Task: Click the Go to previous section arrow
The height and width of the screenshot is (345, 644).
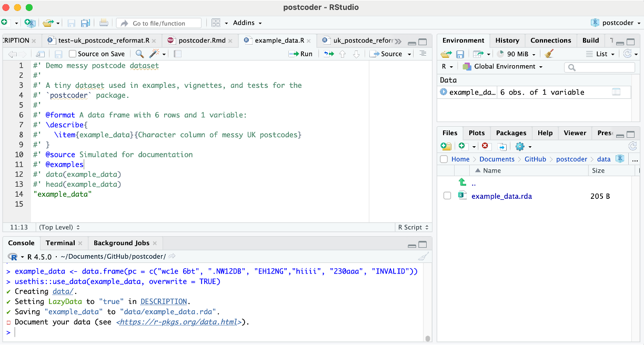Action: (343, 54)
